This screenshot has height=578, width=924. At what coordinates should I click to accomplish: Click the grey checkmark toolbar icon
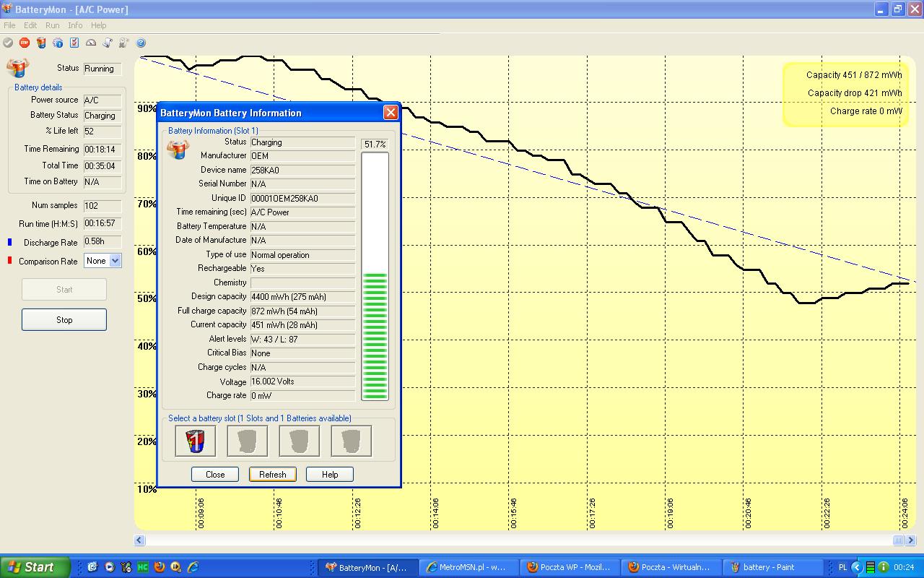click(x=8, y=43)
